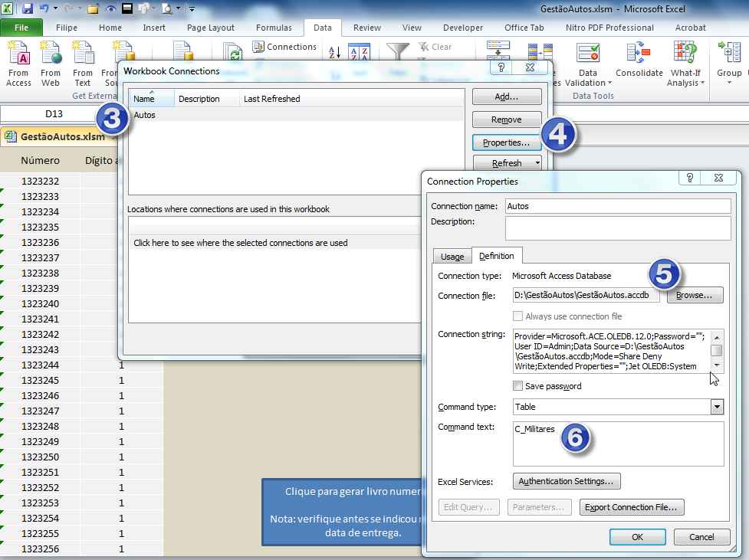Click Export Connection File...
The width and height of the screenshot is (749, 560).
click(632, 507)
